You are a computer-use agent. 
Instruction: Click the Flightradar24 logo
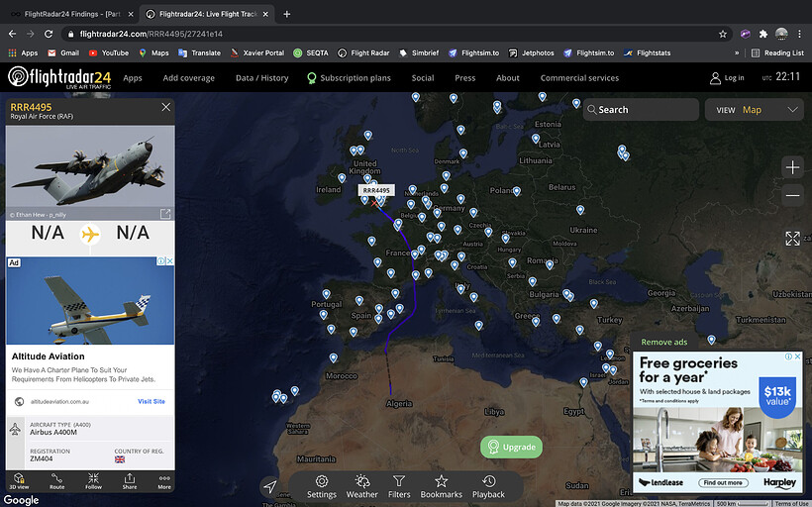click(59, 77)
